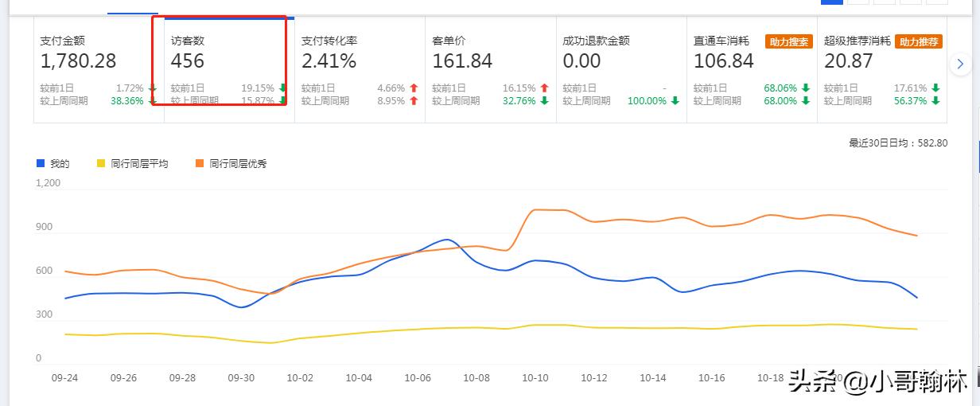Click the 10-04 x-axis date label

coord(359,378)
